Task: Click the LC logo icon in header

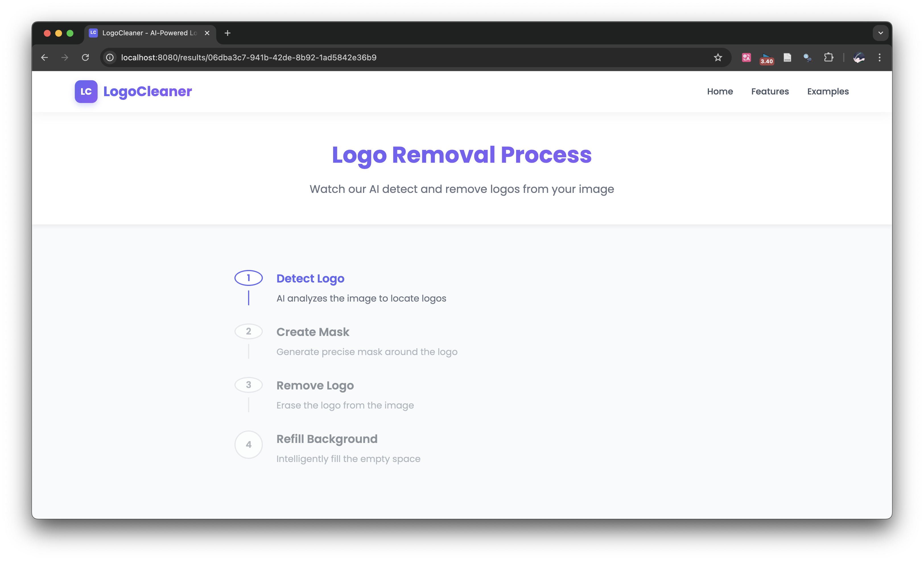Action: coord(86,91)
